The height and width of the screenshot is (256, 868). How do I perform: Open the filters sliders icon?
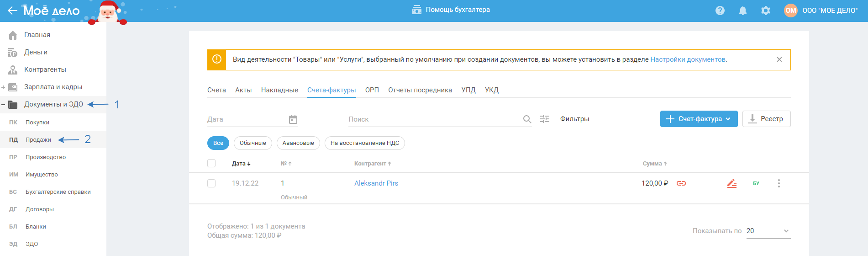click(x=545, y=119)
